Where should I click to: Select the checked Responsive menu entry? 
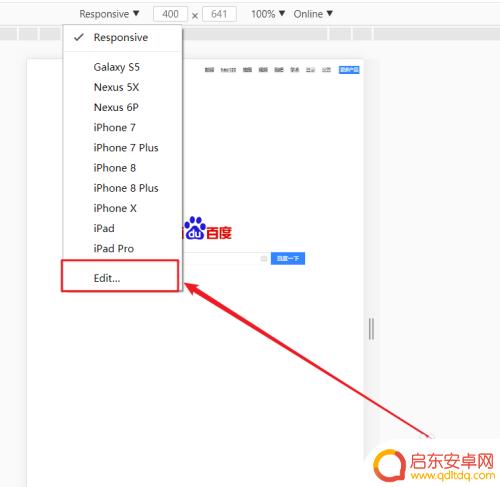(x=122, y=37)
